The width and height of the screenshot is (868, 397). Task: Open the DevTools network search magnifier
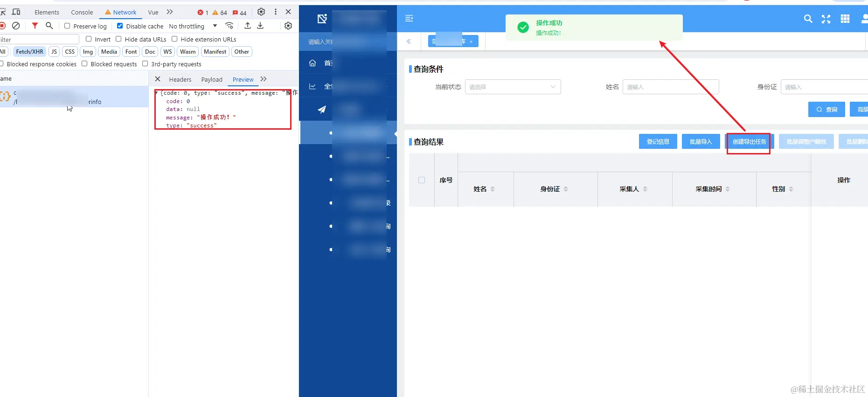point(49,26)
